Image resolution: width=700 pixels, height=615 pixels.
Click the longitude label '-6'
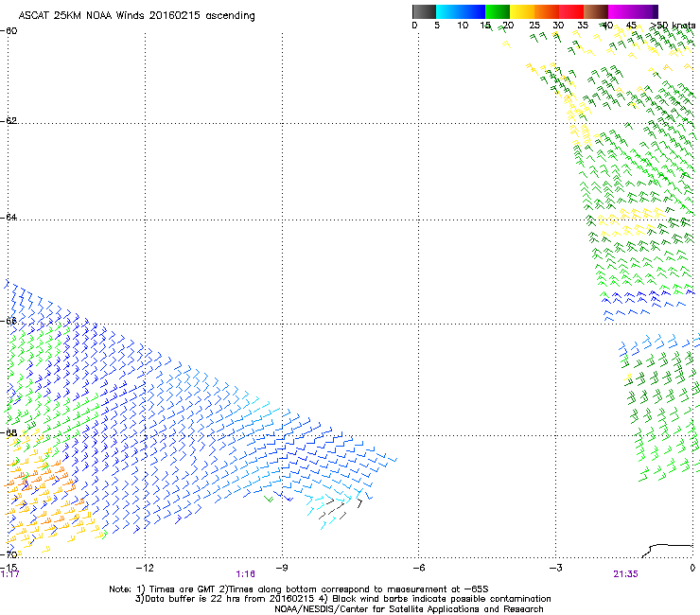click(x=418, y=568)
